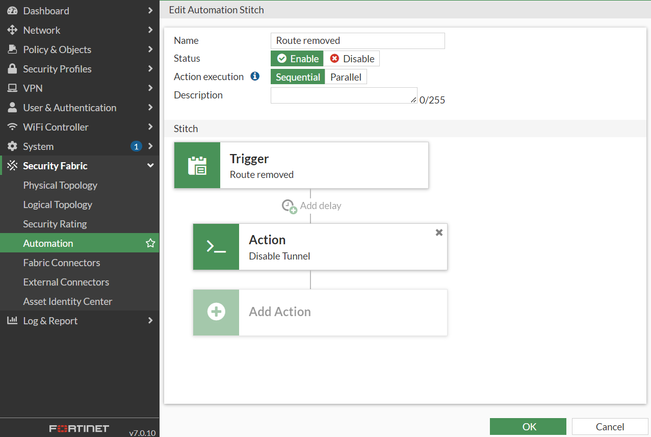651x437 pixels.
Task: Choose Sequential action execution
Action: click(x=298, y=77)
